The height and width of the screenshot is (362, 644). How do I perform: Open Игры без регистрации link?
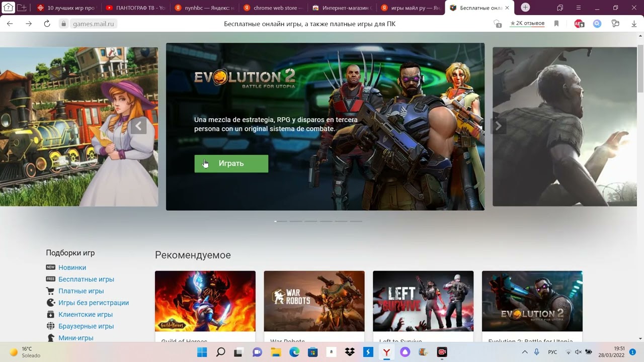click(94, 303)
